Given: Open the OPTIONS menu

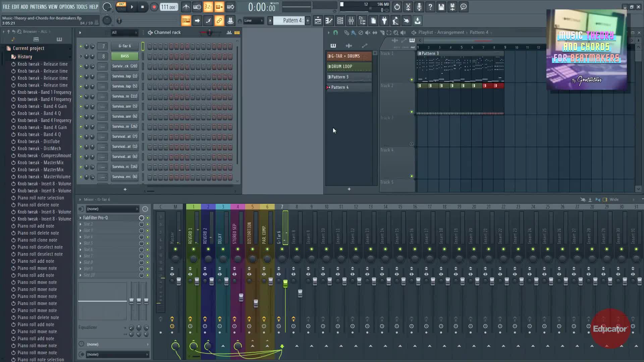Looking at the screenshot, I should tap(67, 7).
